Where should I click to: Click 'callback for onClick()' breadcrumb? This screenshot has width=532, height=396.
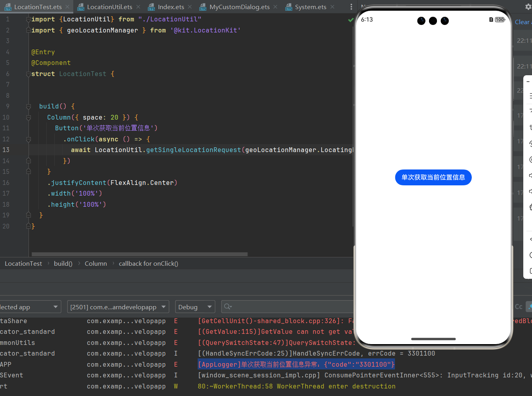(x=149, y=263)
